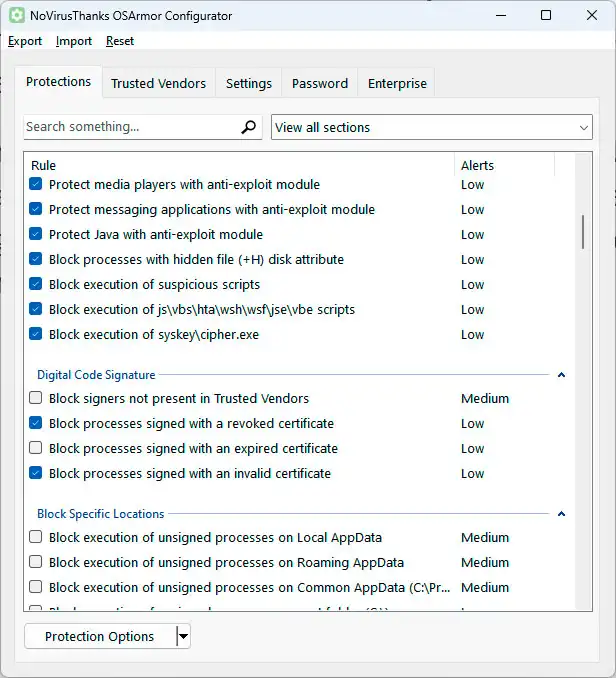This screenshot has width=616, height=678.
Task: Minimize the OSArmor Configurator window
Action: (x=501, y=16)
